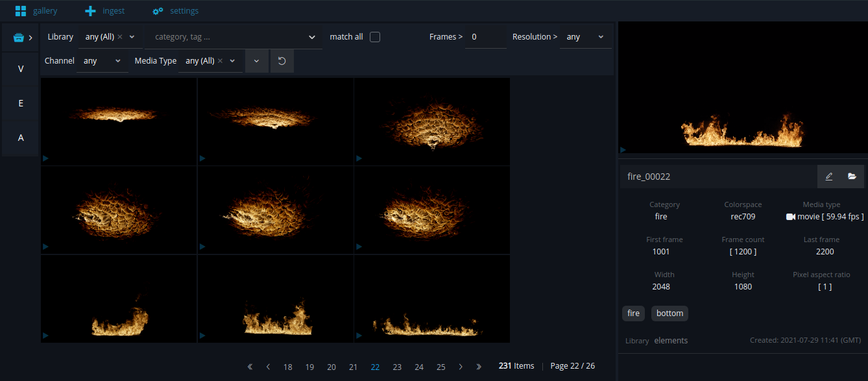Click the bottom tag chip
The image size is (868, 381).
(x=669, y=313)
